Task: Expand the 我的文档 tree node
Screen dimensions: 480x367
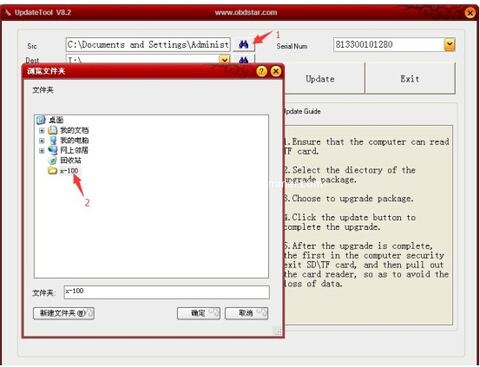Action: point(42,130)
